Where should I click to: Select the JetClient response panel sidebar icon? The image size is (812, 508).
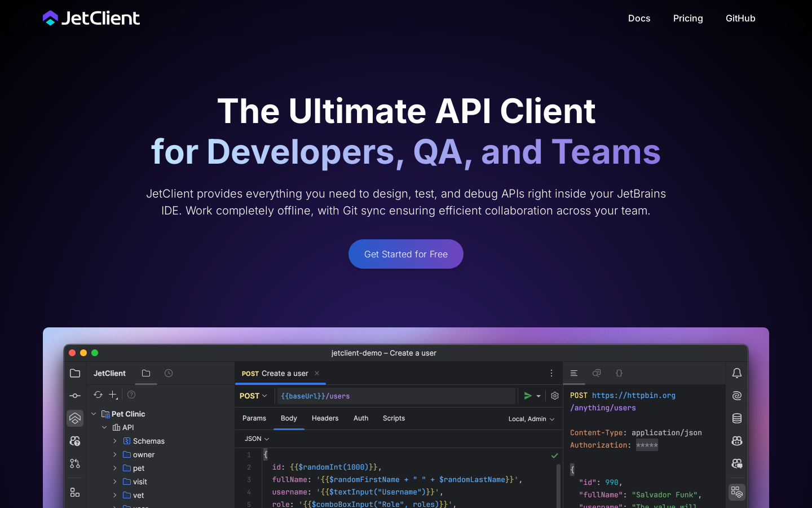(x=737, y=492)
